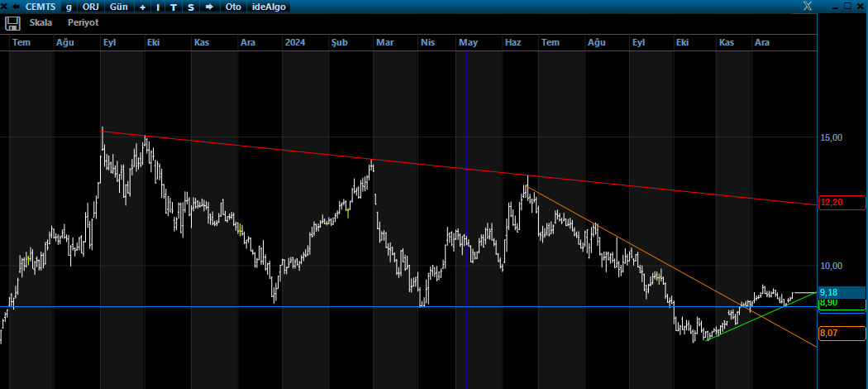868x389 pixels.
Task: Click the X (Twitter) share icon in title bar
Action: click(x=808, y=6)
